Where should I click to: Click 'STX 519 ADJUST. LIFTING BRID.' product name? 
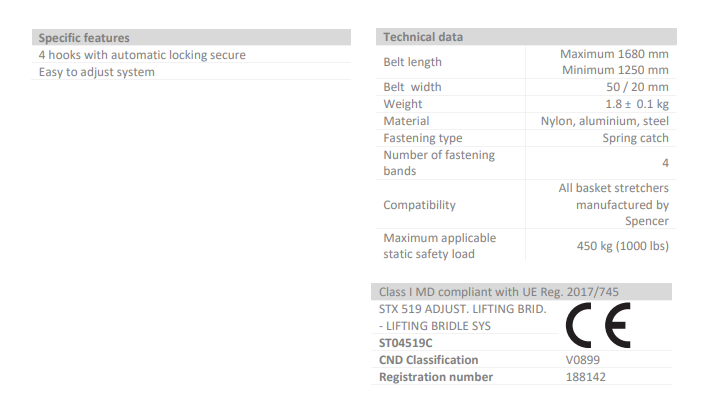[463, 309]
